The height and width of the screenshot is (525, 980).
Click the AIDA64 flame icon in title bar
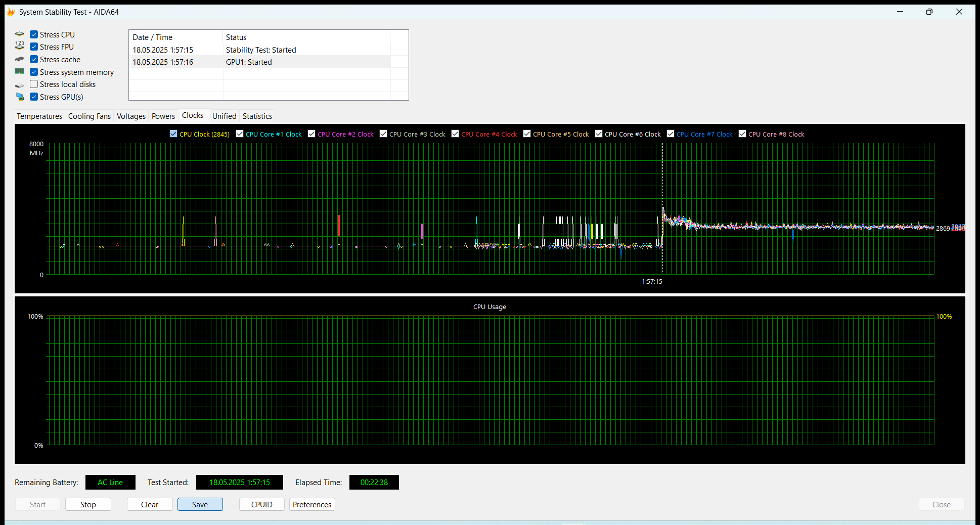point(11,12)
